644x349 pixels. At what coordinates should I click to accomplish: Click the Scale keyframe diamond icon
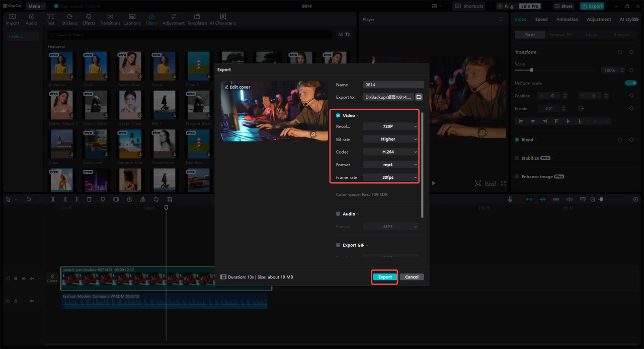(x=631, y=71)
